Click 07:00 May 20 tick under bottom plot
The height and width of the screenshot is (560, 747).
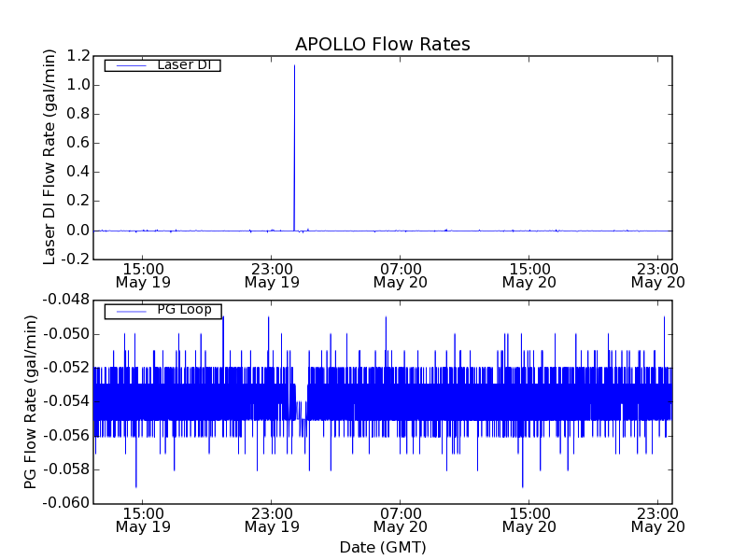coord(400,520)
